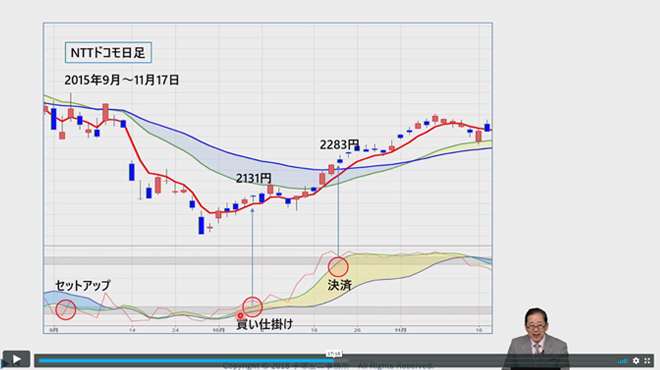Seek within the blue progress bar
This screenshot has height=370, width=660.
click(185, 361)
